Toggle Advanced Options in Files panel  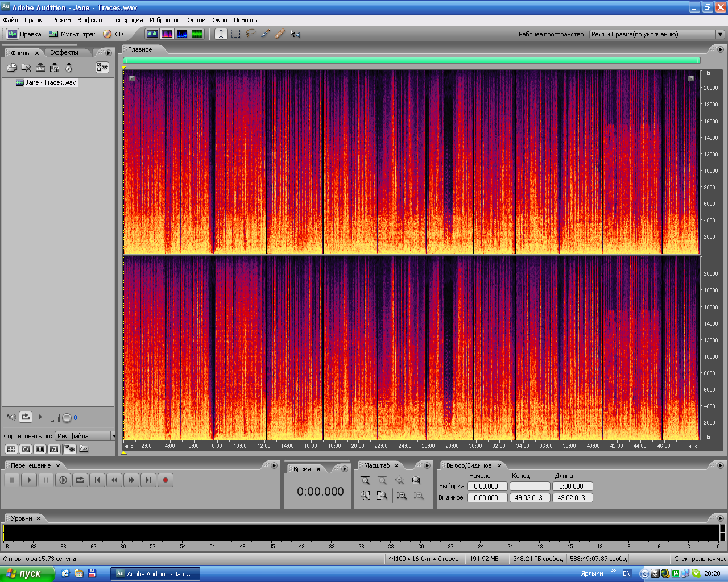point(102,68)
